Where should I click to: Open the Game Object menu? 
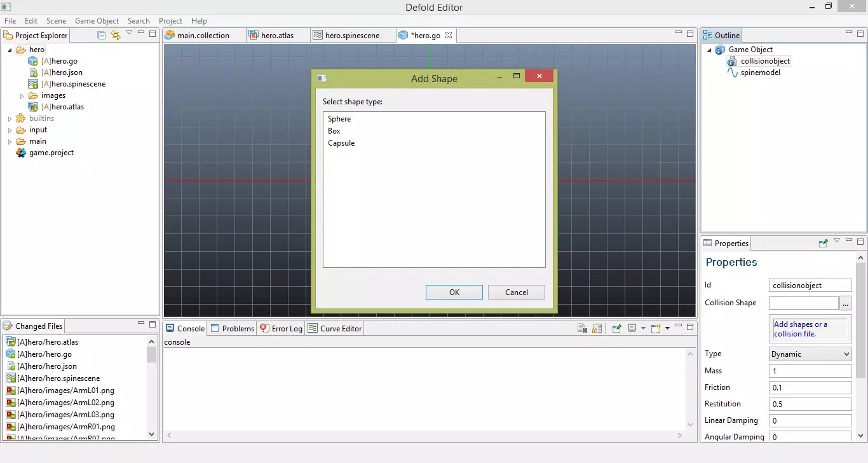click(x=97, y=20)
